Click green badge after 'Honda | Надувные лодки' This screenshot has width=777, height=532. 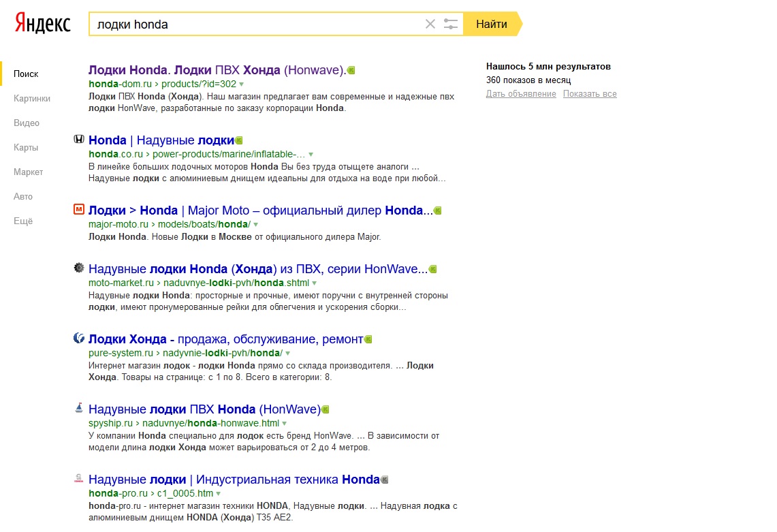tap(239, 141)
